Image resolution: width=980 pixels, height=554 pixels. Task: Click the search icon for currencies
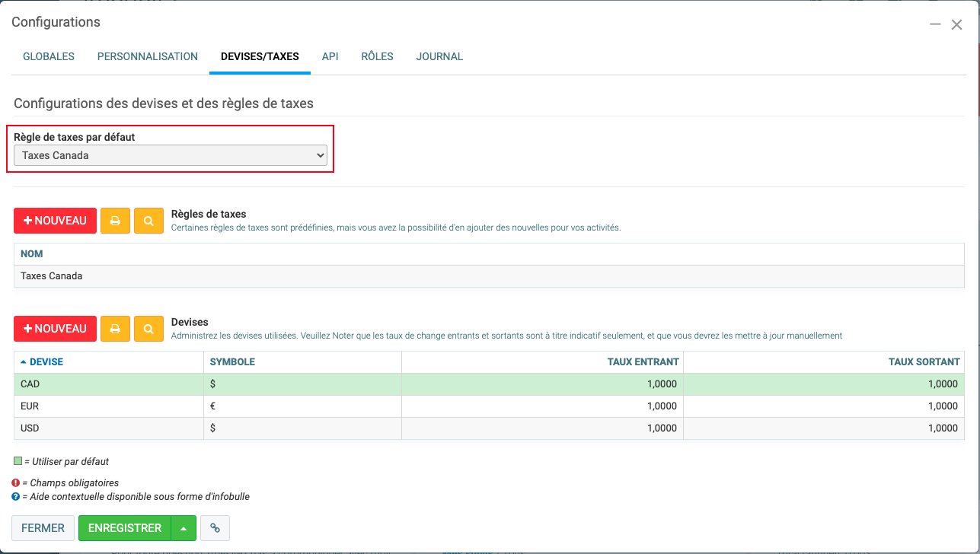click(x=148, y=329)
